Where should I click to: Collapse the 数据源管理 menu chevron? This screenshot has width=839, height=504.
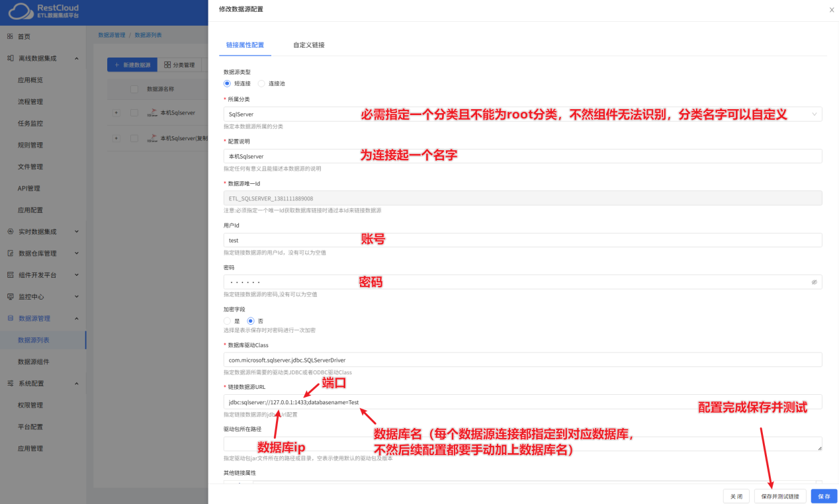77,318
